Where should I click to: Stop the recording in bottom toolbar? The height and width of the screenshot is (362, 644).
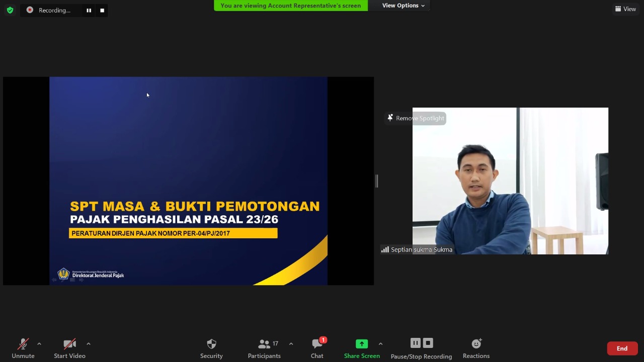point(428,343)
